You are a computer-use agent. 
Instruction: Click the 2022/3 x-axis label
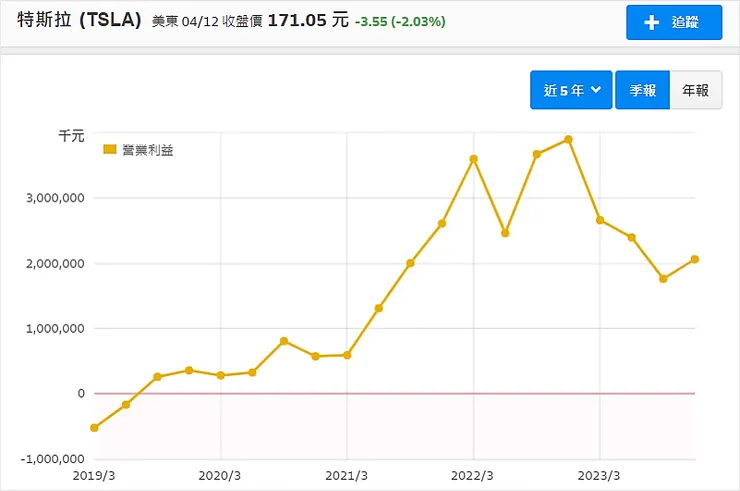(472, 475)
